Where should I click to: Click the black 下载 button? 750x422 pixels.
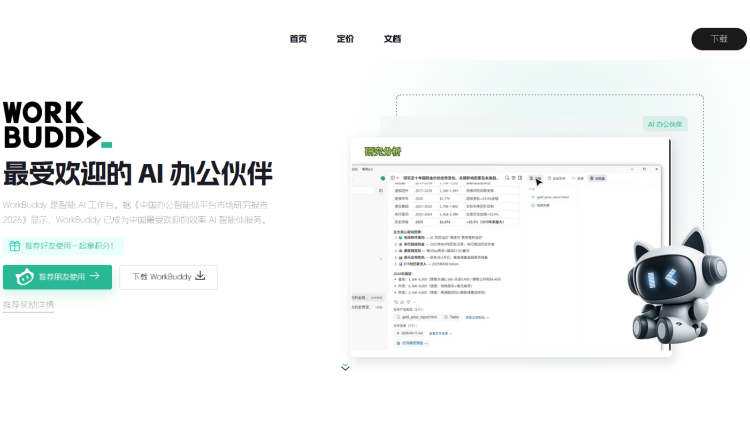point(719,39)
